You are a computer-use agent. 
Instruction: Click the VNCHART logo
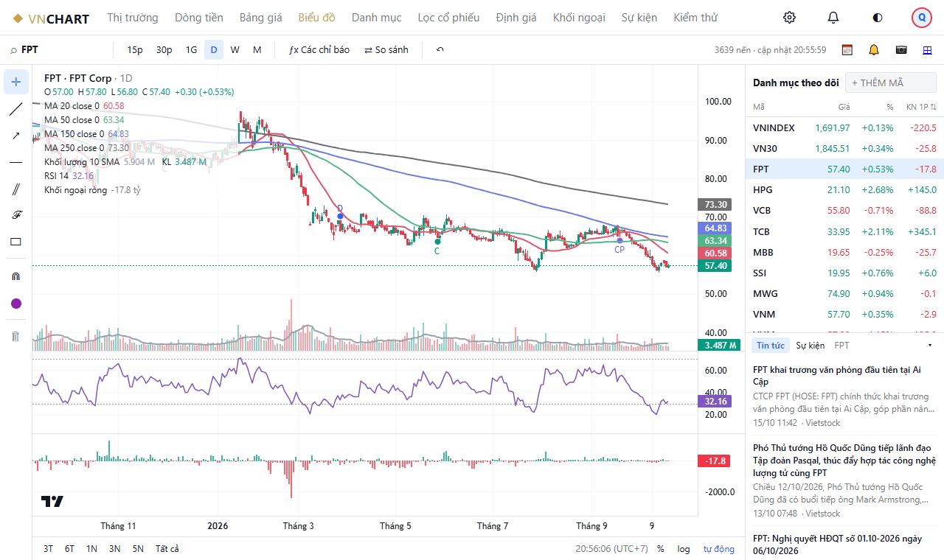pyautogui.click(x=51, y=18)
